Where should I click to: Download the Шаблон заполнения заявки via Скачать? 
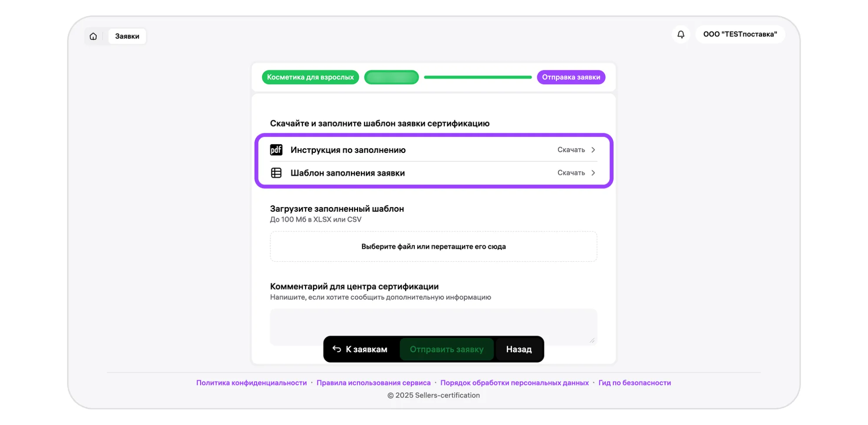pos(571,173)
